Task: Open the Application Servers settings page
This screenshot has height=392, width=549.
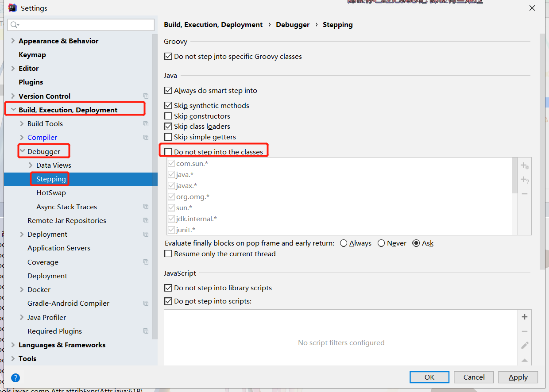Action: click(x=59, y=248)
